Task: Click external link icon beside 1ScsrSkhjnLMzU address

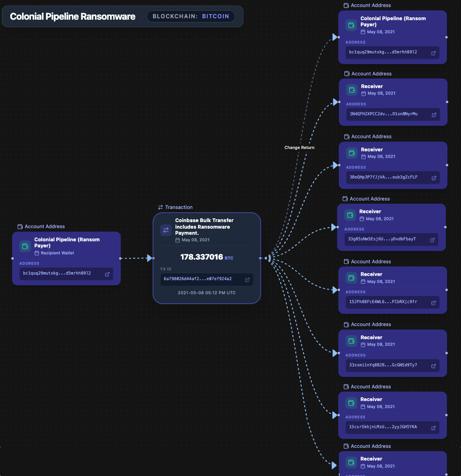Action: (x=433, y=427)
